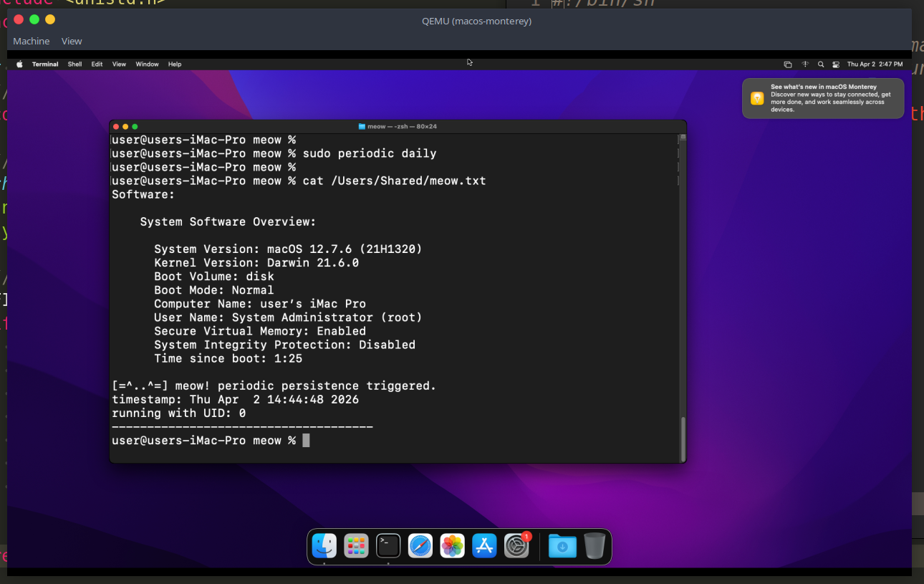This screenshot has width=924, height=584.
Task: Open the Apple menu
Action: click(19, 64)
